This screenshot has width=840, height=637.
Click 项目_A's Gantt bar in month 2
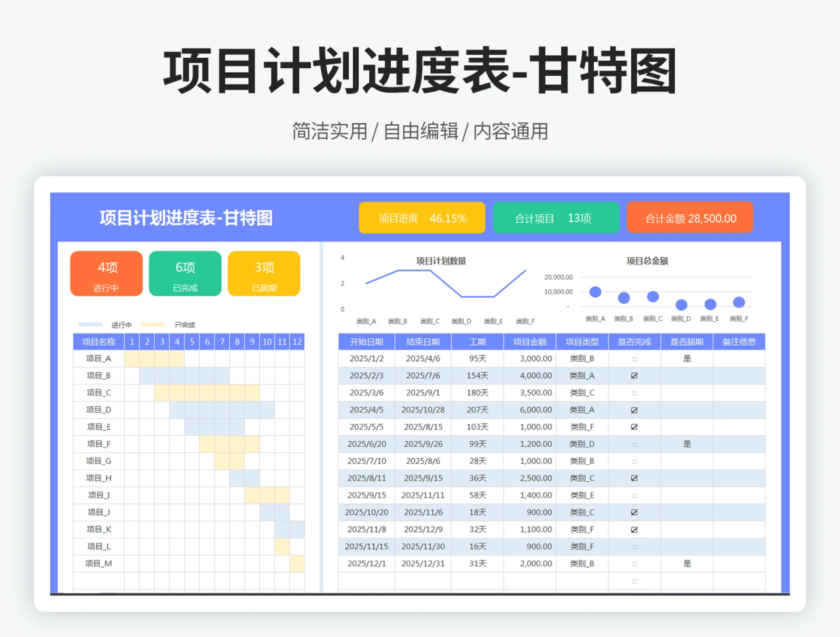tap(147, 358)
